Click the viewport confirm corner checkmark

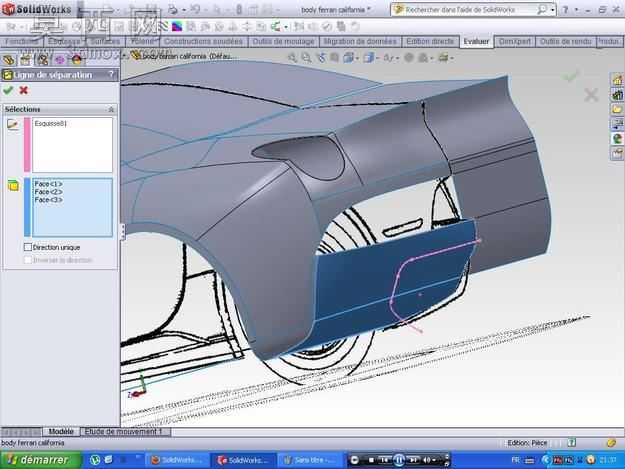point(570,76)
